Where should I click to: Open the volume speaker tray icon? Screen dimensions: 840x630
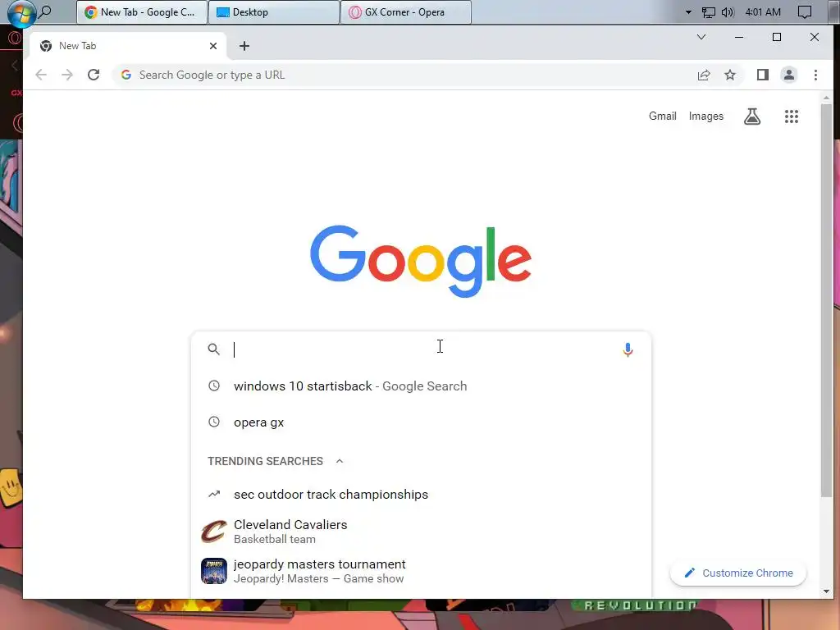(728, 12)
